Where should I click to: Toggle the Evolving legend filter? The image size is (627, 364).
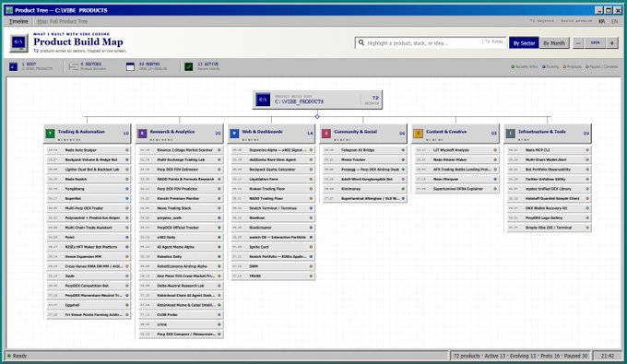pos(550,66)
